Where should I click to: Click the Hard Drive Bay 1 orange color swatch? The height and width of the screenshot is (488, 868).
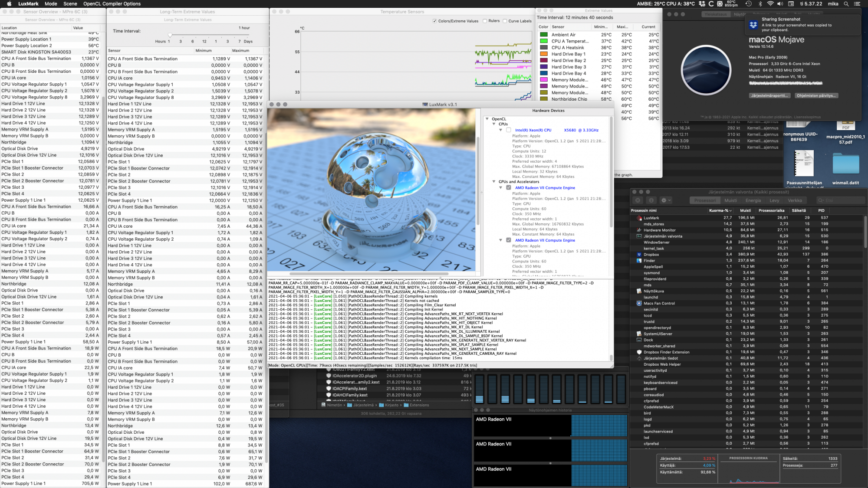[x=543, y=54]
